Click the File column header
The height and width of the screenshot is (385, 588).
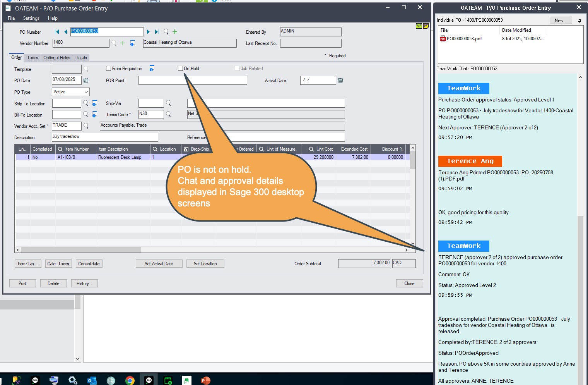pos(469,30)
